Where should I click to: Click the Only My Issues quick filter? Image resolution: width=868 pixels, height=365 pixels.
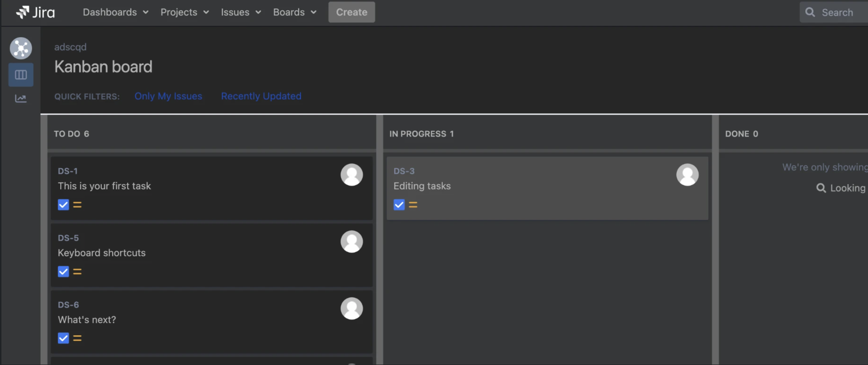pyautogui.click(x=168, y=95)
